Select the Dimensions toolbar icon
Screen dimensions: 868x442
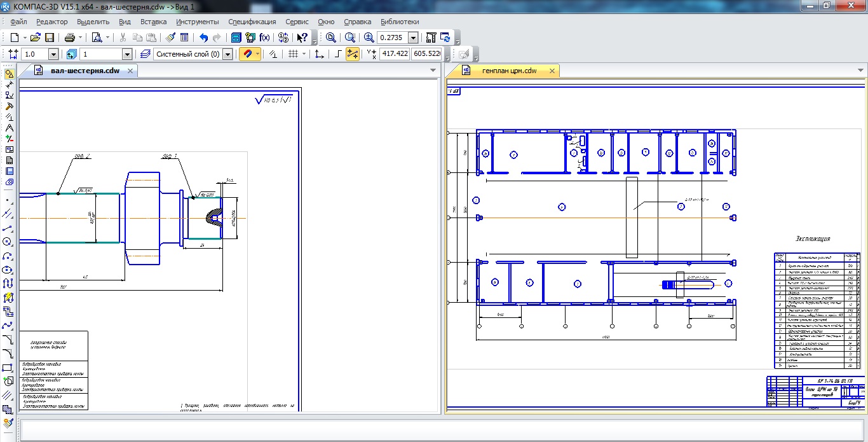(x=9, y=85)
